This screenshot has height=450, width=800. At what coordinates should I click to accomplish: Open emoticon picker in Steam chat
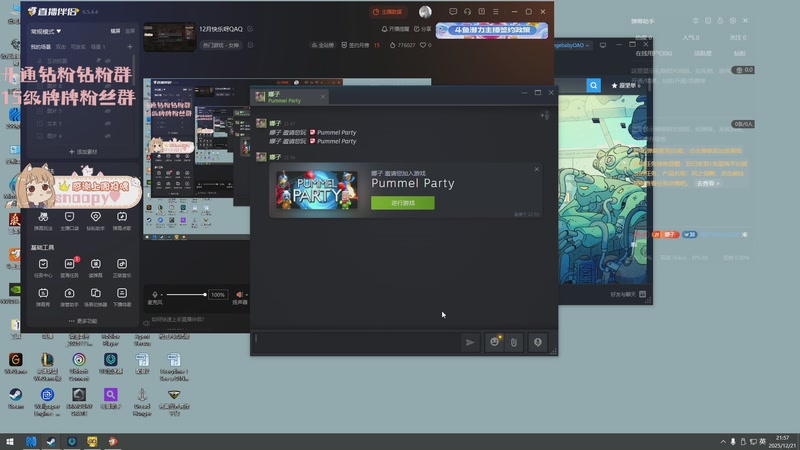tap(494, 342)
